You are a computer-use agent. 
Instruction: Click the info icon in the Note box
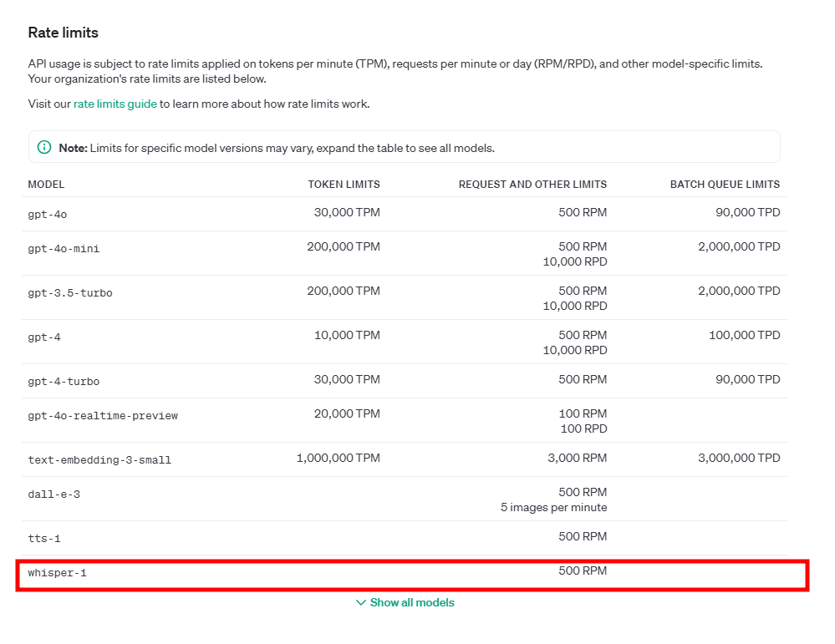coord(44,148)
